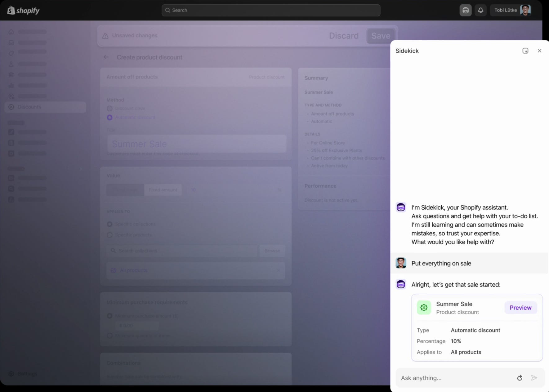Click Browse collections button
The width and height of the screenshot is (549, 392).
[272, 251]
